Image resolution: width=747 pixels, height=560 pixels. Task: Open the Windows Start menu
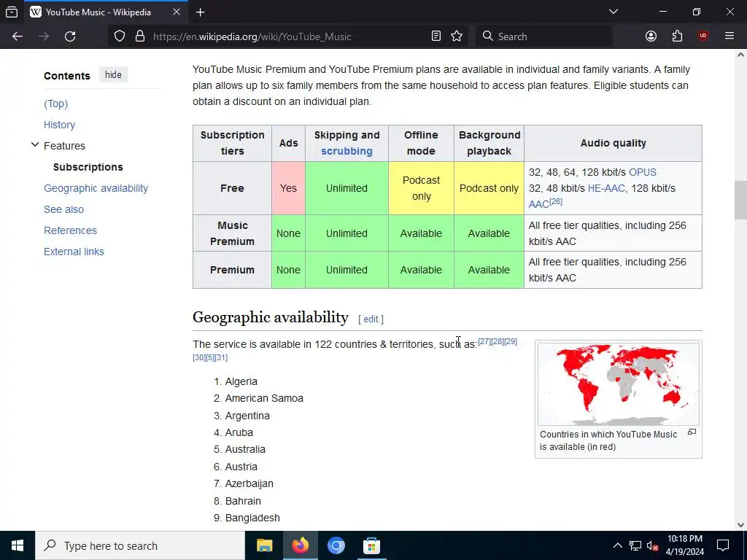coord(18,545)
